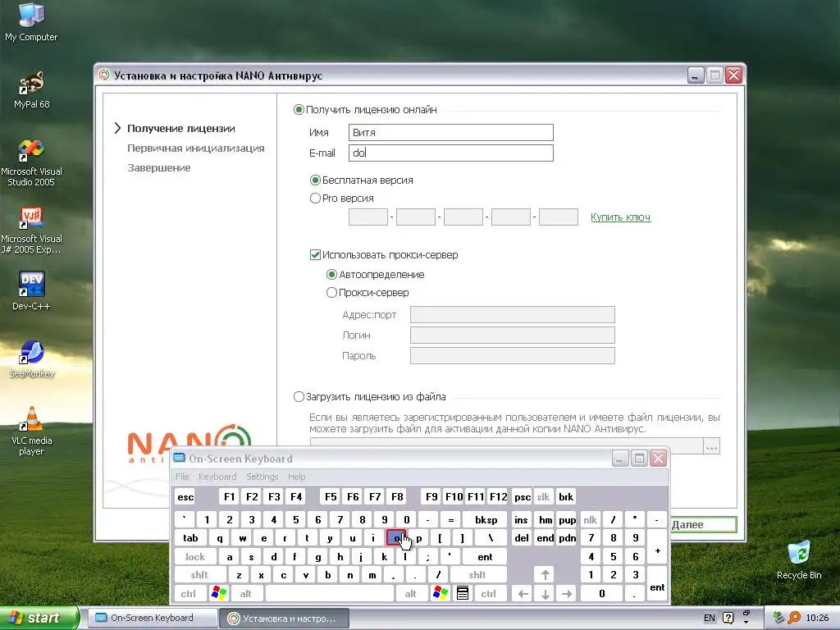This screenshot has width=840, height=630.
Task: Open the Recycle Bin
Action: coord(799,559)
